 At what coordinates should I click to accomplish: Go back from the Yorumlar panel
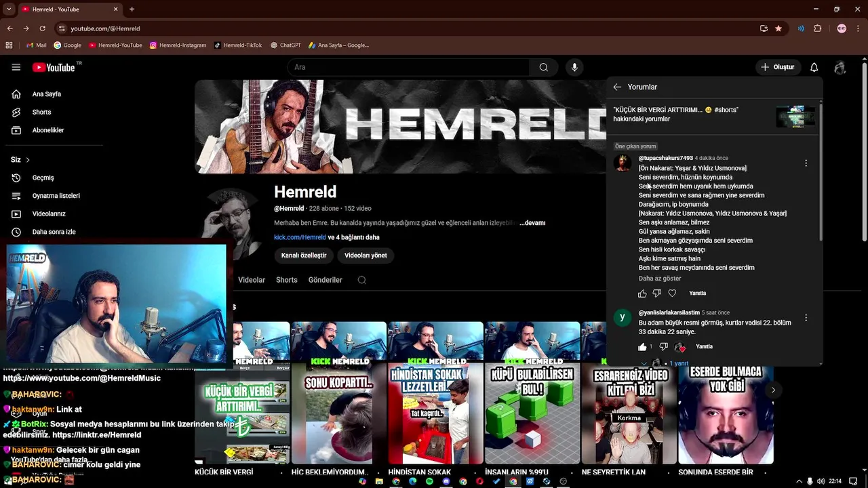click(x=617, y=87)
